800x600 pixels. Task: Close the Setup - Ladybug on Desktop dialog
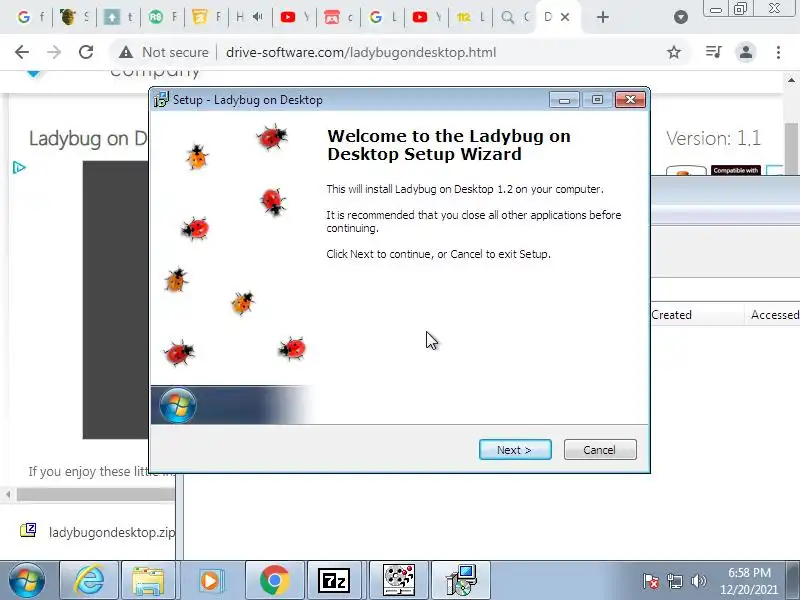click(630, 99)
